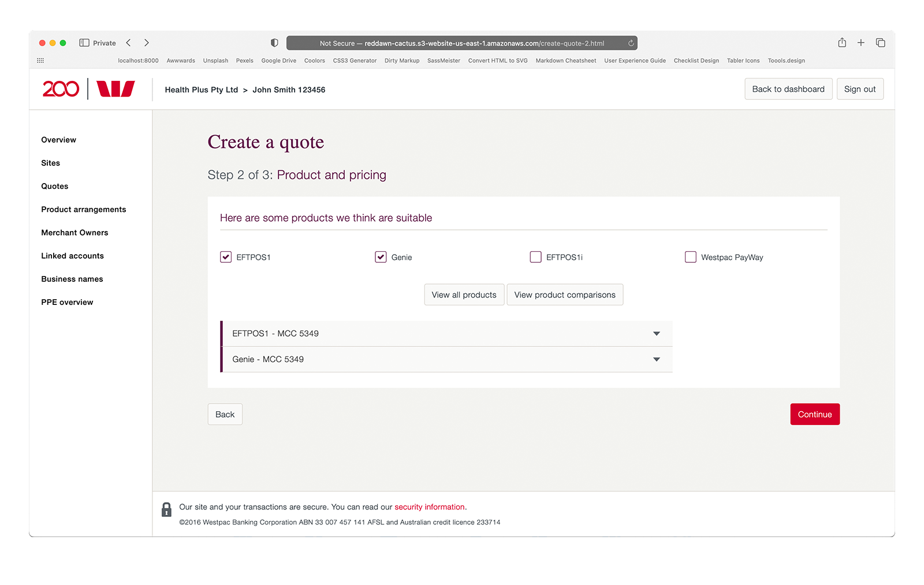Screen dimensions: 924x585
Task: Open the security information link
Action: pyautogui.click(x=429, y=507)
